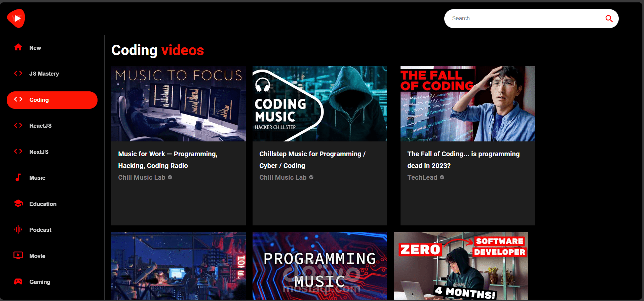
Task: Play the Music To Focus thumbnail
Action: [x=179, y=103]
